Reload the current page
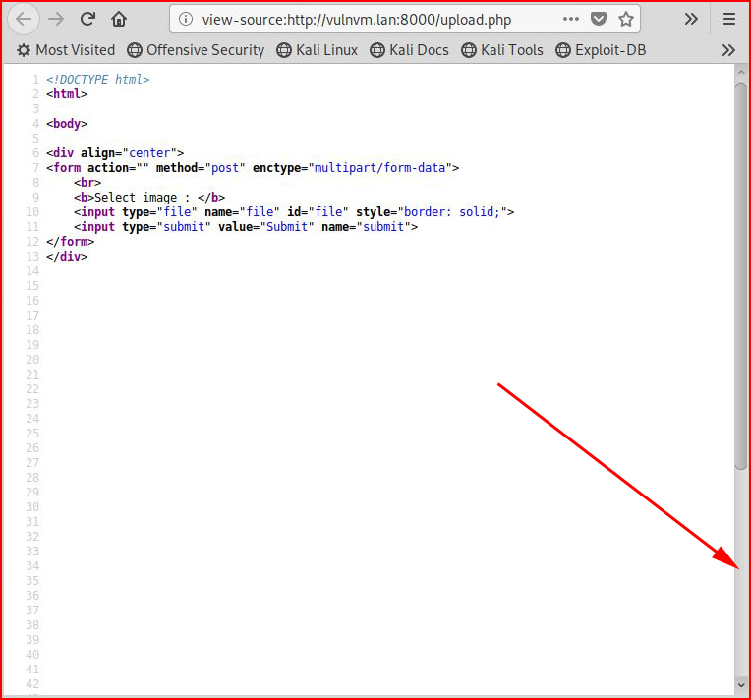The width and height of the screenshot is (751, 700). click(x=87, y=19)
